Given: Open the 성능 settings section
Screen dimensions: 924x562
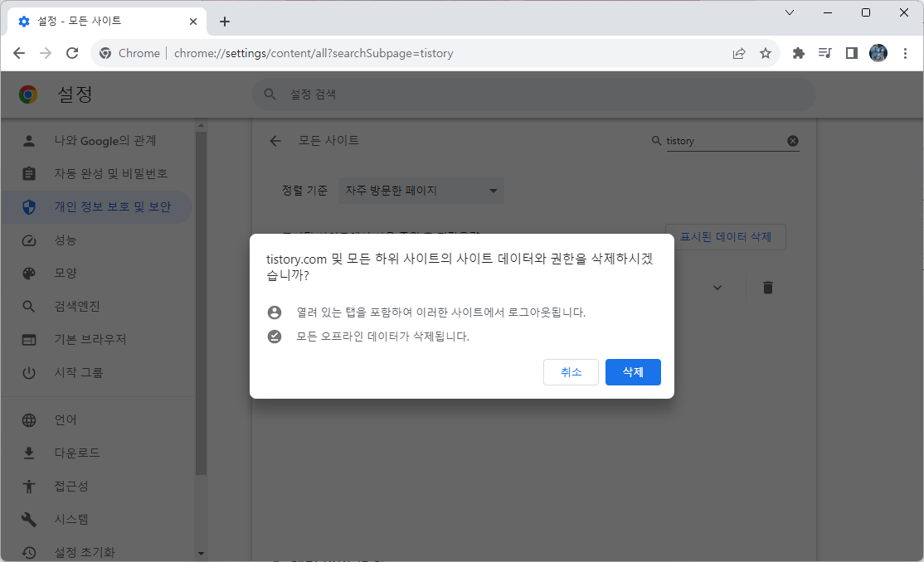Looking at the screenshot, I should 97,240.
